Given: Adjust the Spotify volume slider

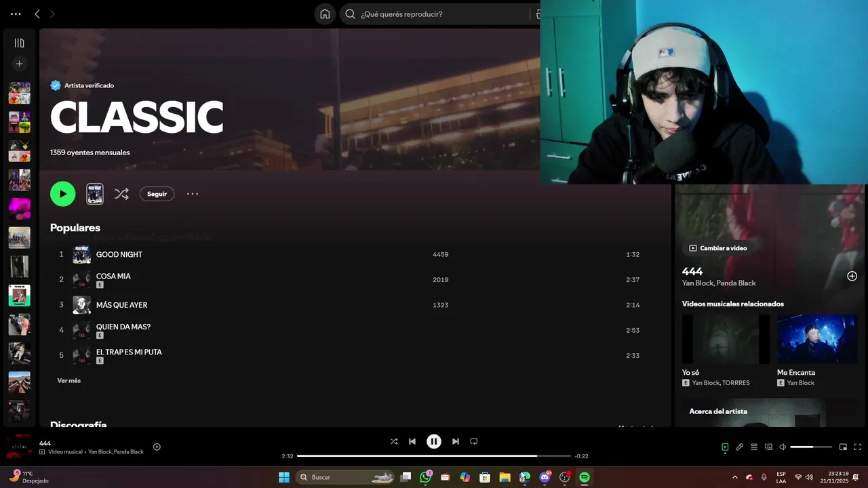Looking at the screenshot, I should pyautogui.click(x=811, y=447).
